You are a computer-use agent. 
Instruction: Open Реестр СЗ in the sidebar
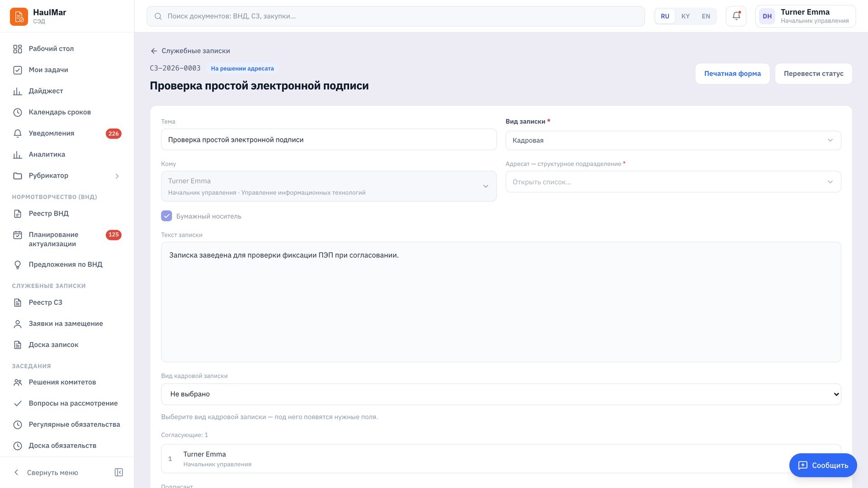click(x=67, y=303)
